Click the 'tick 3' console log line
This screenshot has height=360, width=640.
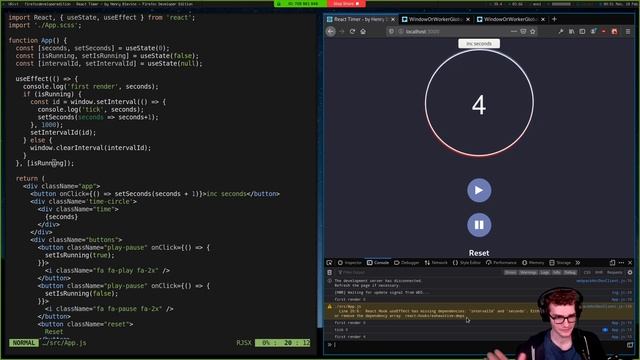tap(341, 330)
